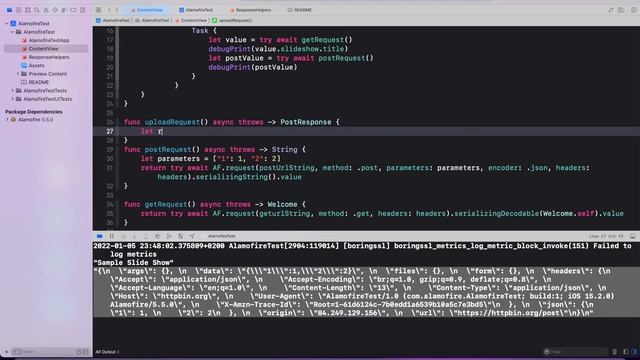Screen dimensions: 640x360
Task: Switch to the README editor tab
Action: [x=300, y=10]
